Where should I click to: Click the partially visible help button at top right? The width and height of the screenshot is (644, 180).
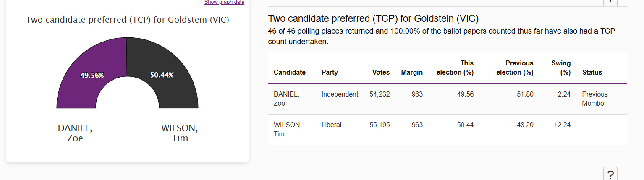[x=610, y=3]
